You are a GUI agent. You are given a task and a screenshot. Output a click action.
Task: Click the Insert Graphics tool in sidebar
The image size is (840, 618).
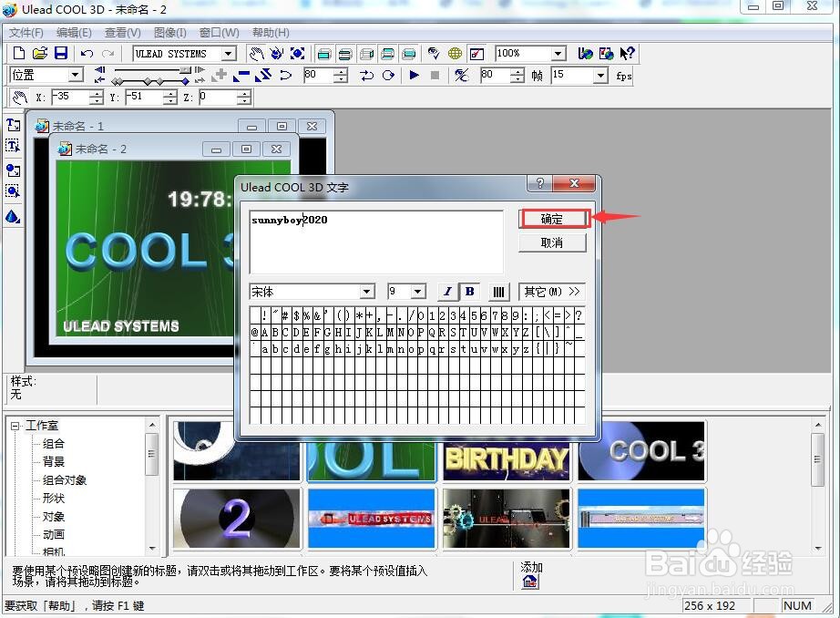tap(14, 170)
